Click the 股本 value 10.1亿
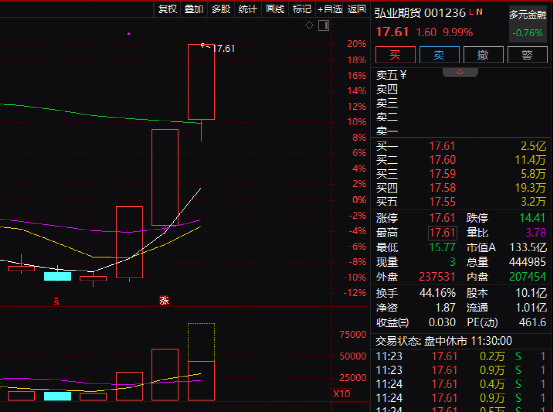Image resolution: width=553 pixels, height=412 pixels. [x=531, y=293]
